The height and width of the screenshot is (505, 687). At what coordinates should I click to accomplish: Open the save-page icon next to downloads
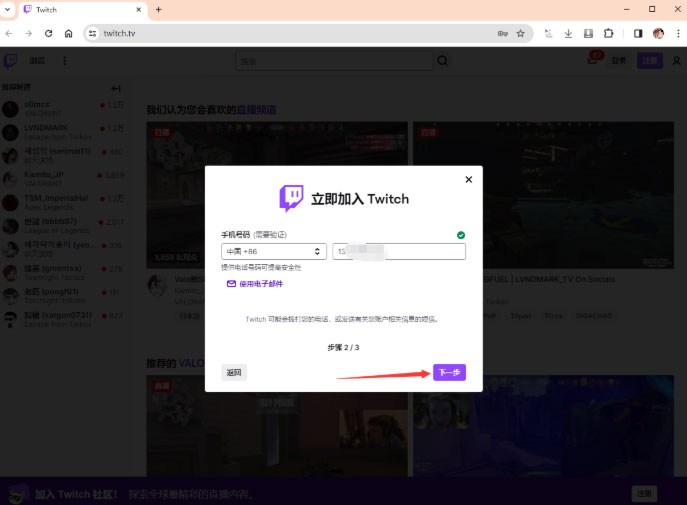click(x=588, y=33)
